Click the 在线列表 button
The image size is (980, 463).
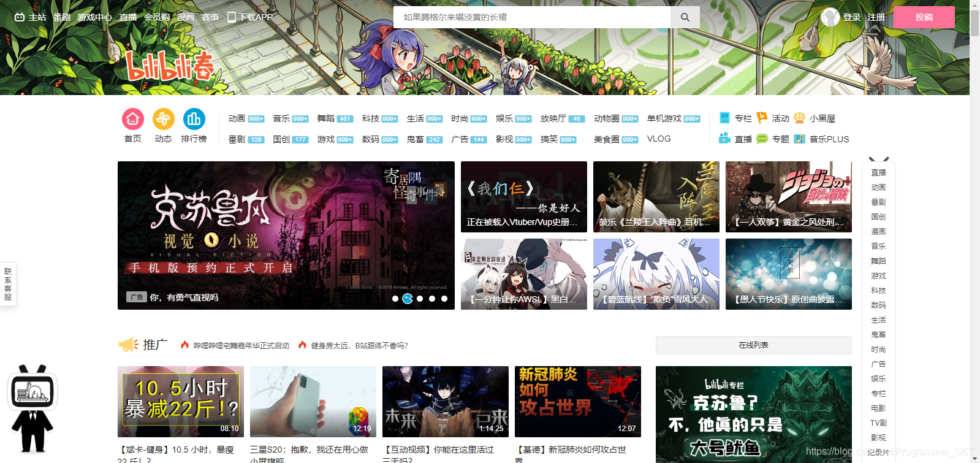pyautogui.click(x=754, y=345)
